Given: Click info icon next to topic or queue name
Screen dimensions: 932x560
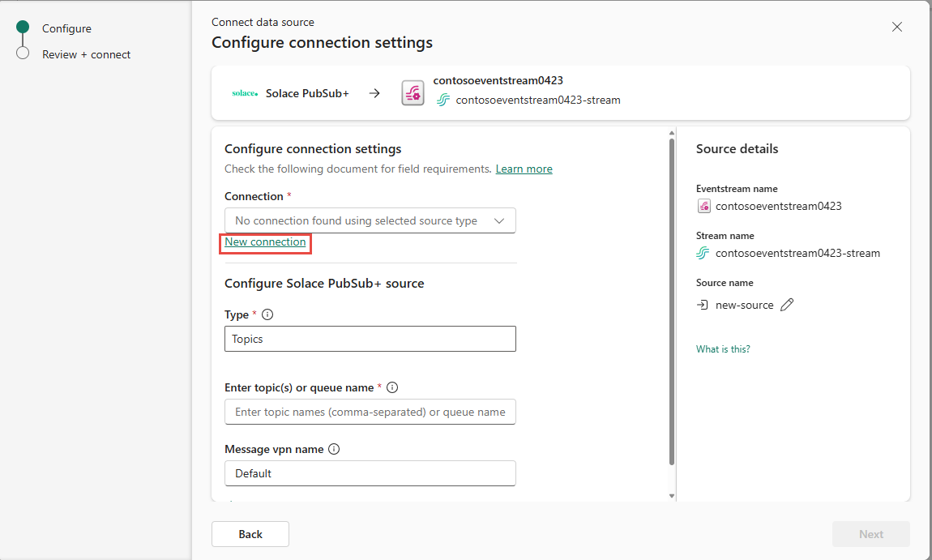Looking at the screenshot, I should point(392,387).
